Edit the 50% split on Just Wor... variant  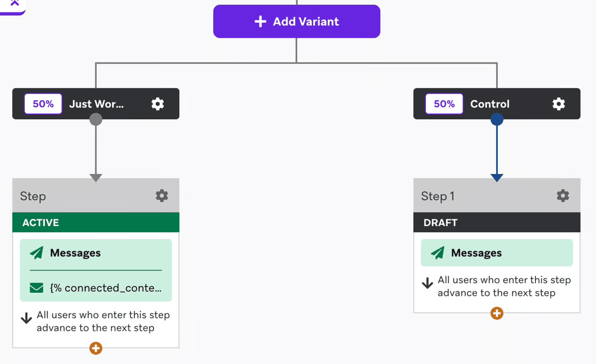pyautogui.click(x=43, y=104)
